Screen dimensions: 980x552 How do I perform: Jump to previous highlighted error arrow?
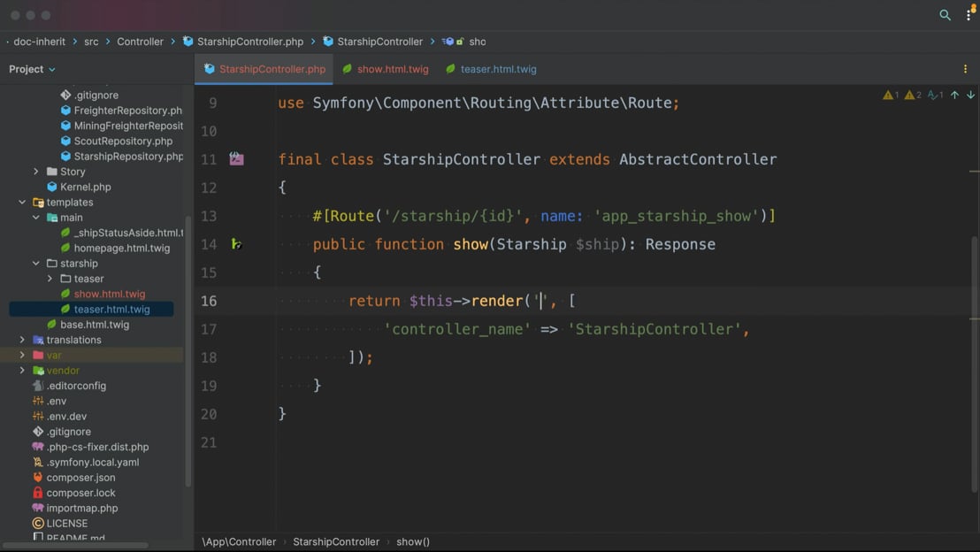click(954, 95)
